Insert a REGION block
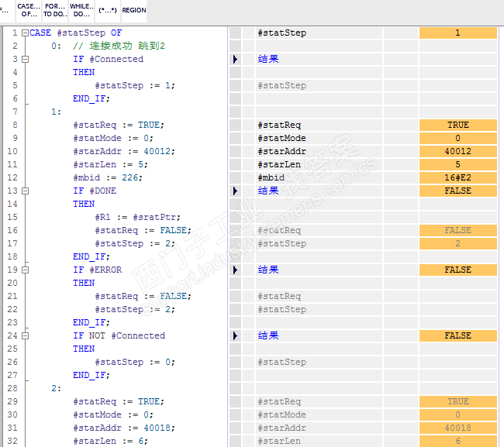The height and width of the screenshot is (447, 504). pos(134,10)
